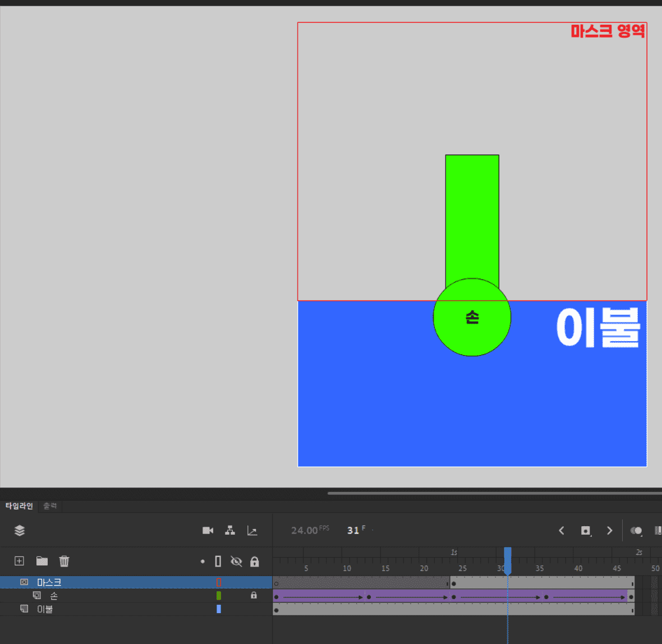Image resolution: width=662 pixels, height=644 pixels.
Task: Create a new layer folder
Action: 42,561
